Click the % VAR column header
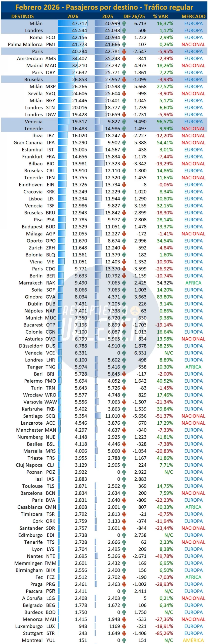This screenshot has height=644, width=208. click(160, 16)
